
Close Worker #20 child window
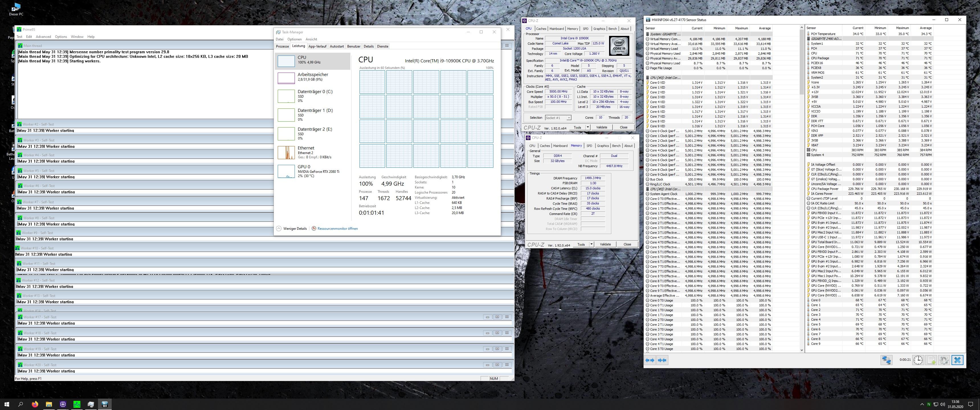click(x=507, y=365)
